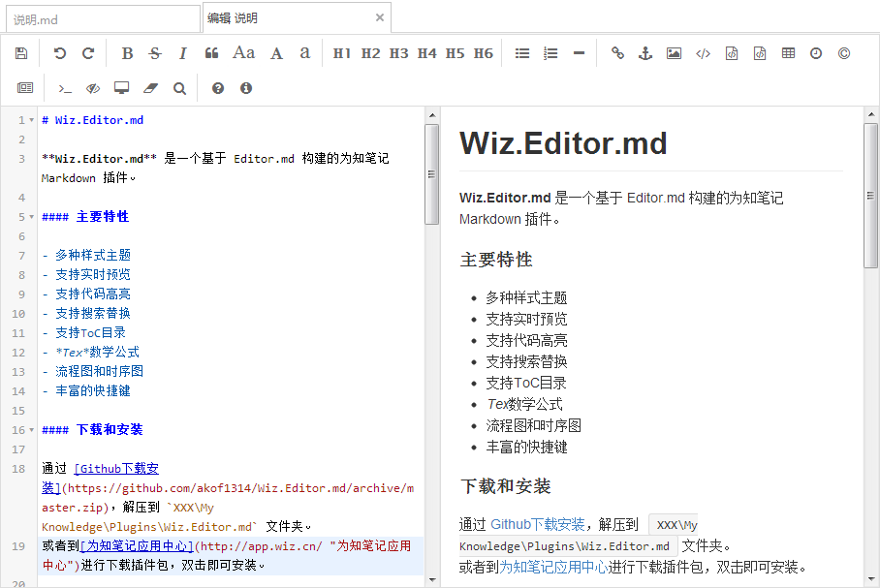Click preview bullet '支持搜索替换'

(526, 362)
